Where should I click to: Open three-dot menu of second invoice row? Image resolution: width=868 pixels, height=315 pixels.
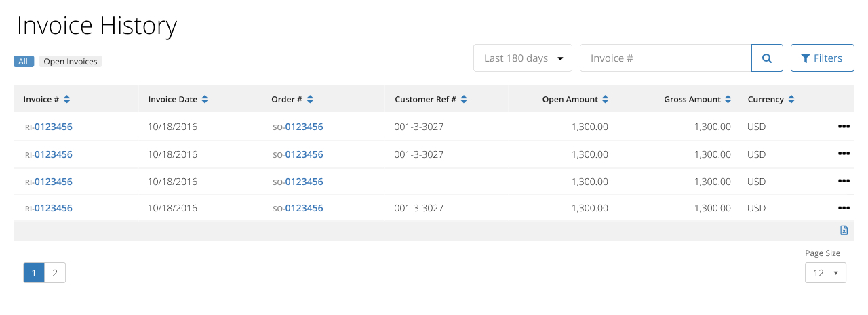(844, 154)
